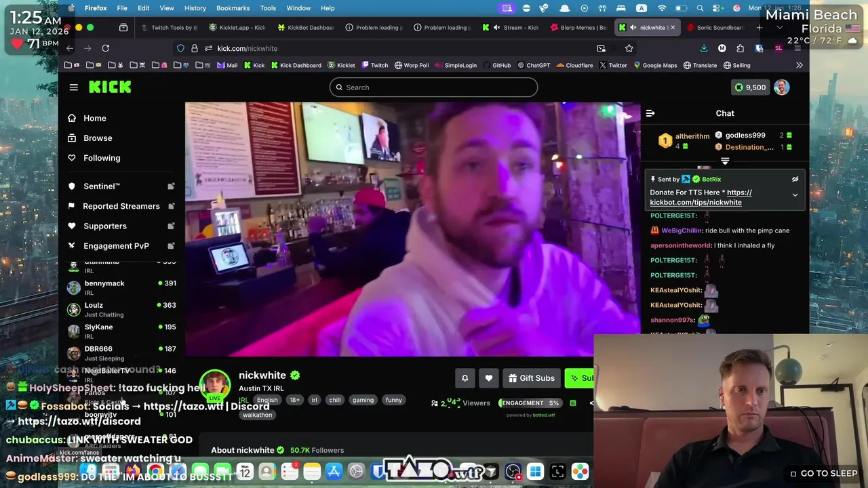Switch to the KickBot Dashboard tab
The width and height of the screenshot is (868, 488).
click(x=306, y=28)
